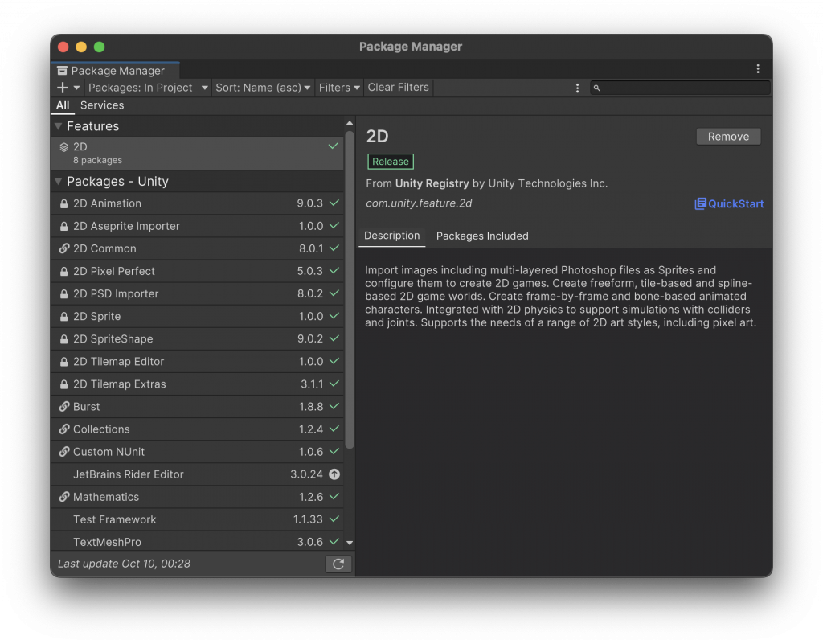Screen dimensions: 823x644
Task: Select the 2D Aseprite Importer package
Action: tap(198, 226)
